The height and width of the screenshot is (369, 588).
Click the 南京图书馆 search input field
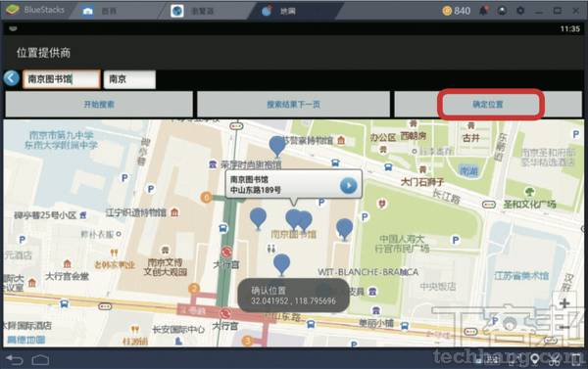click(62, 79)
